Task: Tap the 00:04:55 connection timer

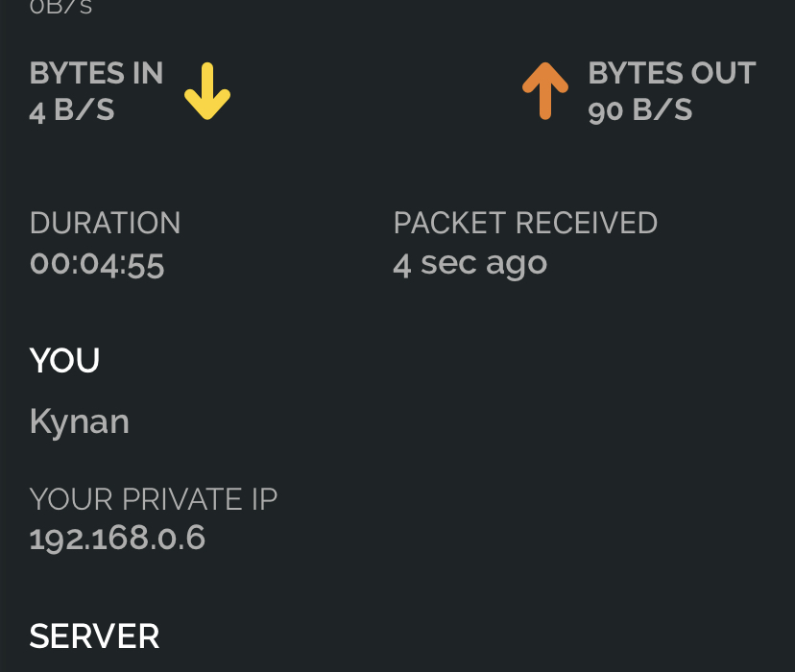Action: [x=97, y=263]
